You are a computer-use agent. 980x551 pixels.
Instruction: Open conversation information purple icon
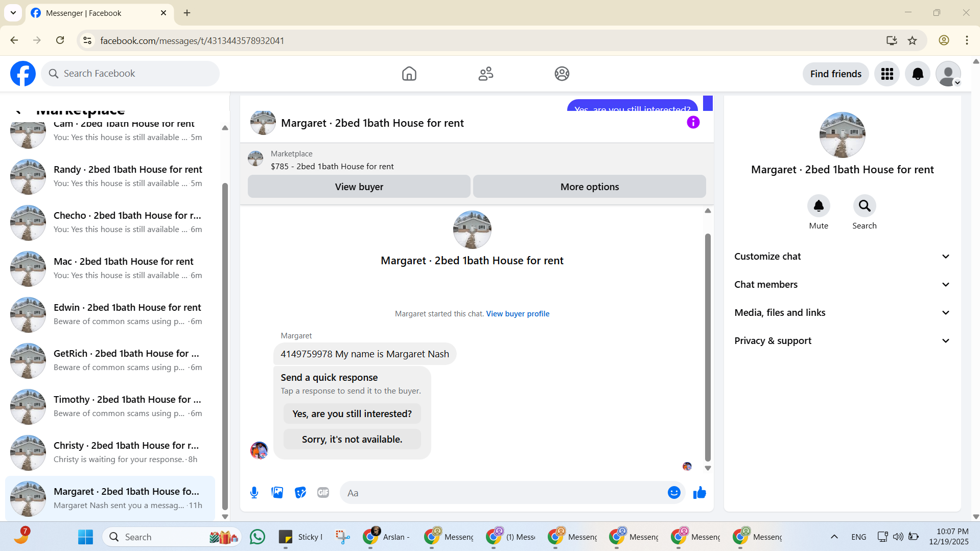693,122
